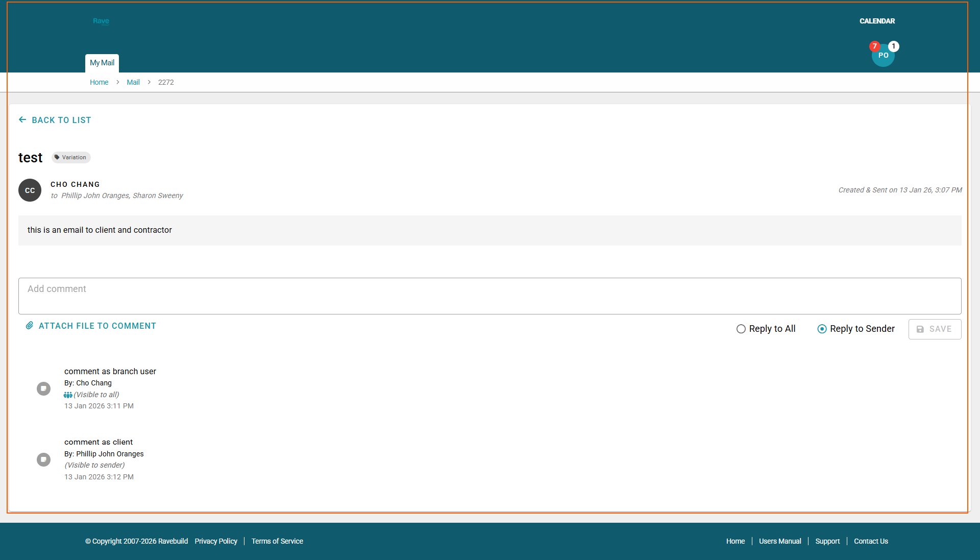Click the red 7 notification badge
The width and height of the screenshot is (980, 560).
point(874,46)
